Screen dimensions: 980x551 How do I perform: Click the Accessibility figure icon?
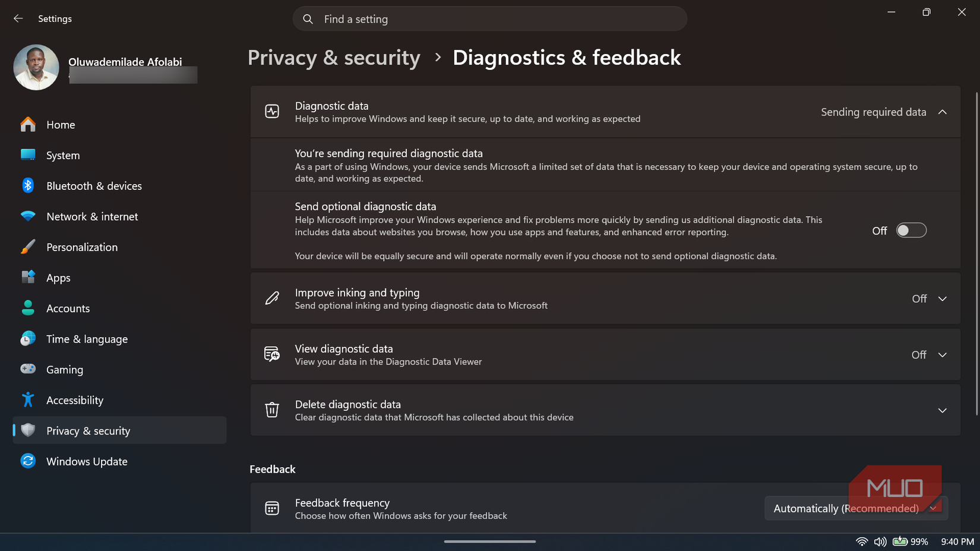tap(28, 400)
